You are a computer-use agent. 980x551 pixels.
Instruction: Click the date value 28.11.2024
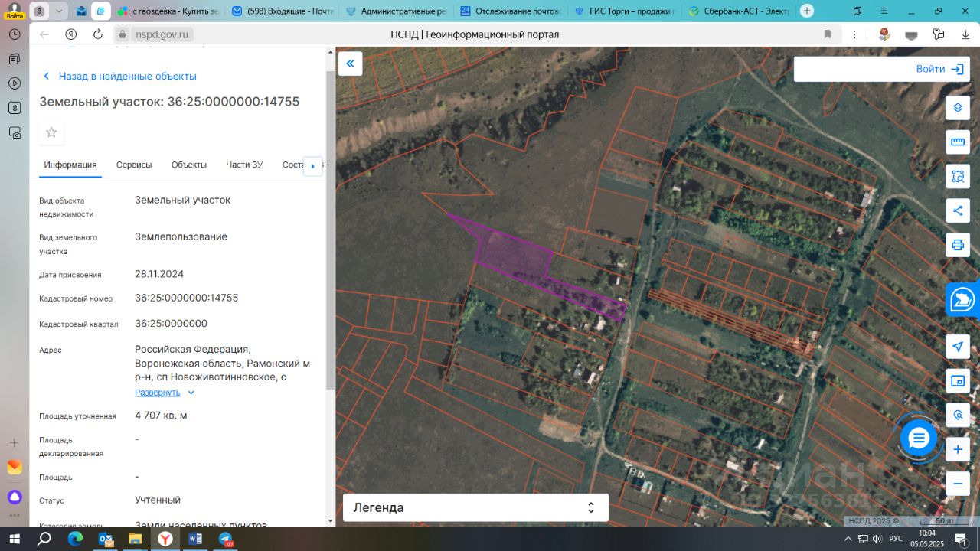coord(159,274)
